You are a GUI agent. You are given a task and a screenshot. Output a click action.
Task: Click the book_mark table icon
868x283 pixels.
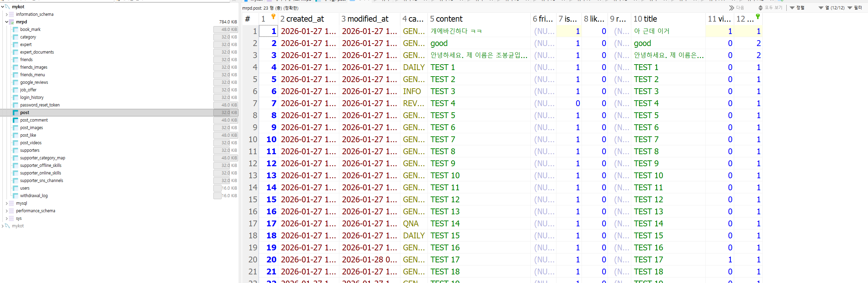click(x=15, y=30)
